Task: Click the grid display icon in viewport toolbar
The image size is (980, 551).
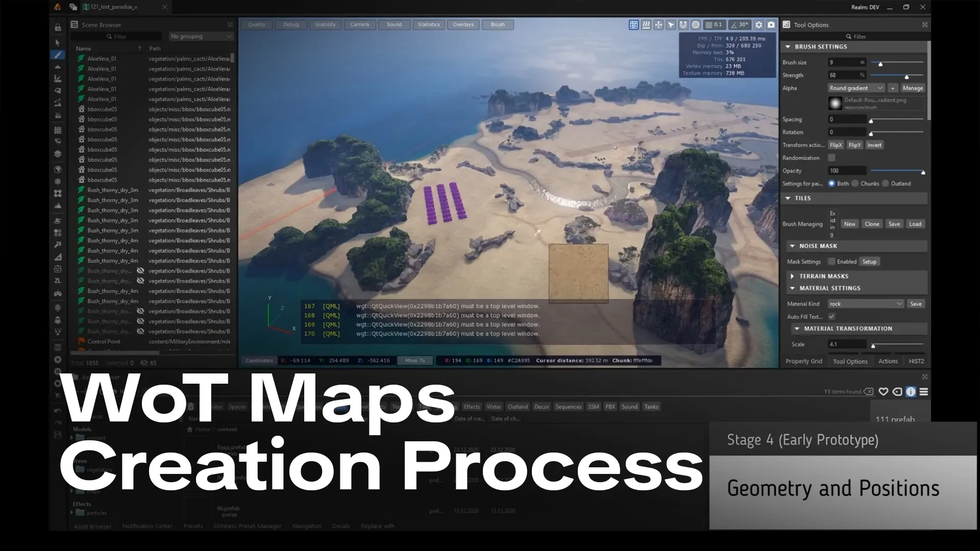Action: coord(633,24)
